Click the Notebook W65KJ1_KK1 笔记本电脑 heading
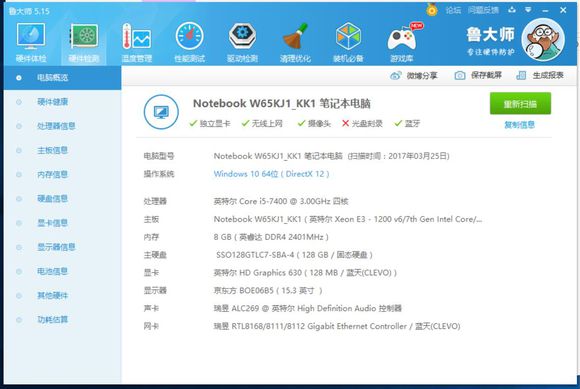The height and width of the screenshot is (389, 580). point(281,104)
